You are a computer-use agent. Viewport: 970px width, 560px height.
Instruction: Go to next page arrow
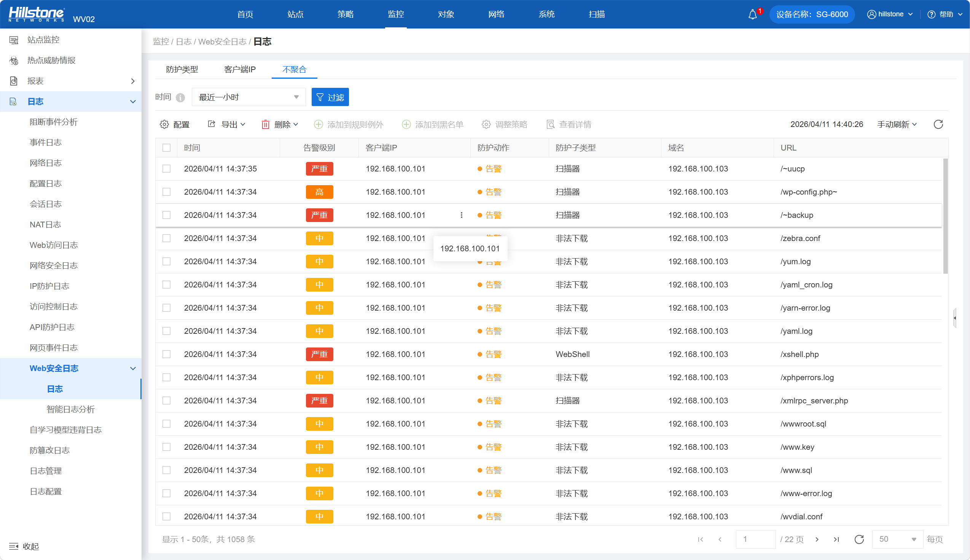pyautogui.click(x=817, y=539)
